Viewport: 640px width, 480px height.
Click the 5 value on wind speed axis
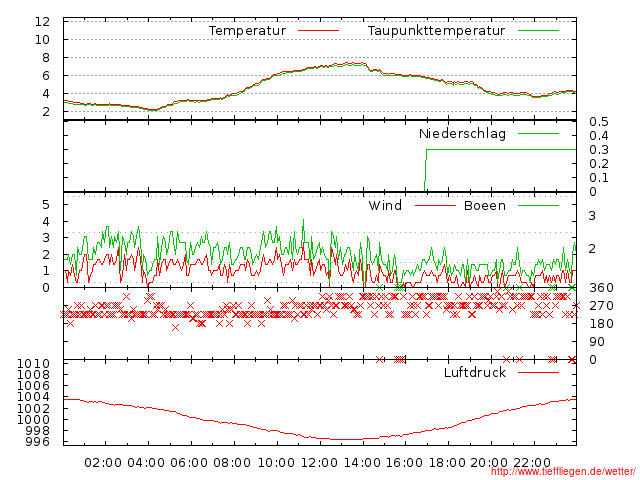(x=46, y=204)
